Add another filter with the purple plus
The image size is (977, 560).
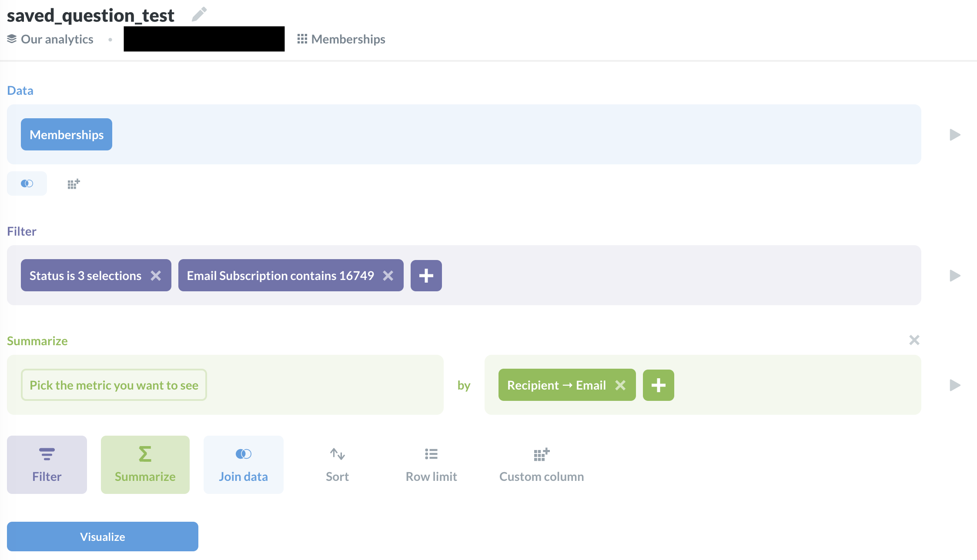426,276
